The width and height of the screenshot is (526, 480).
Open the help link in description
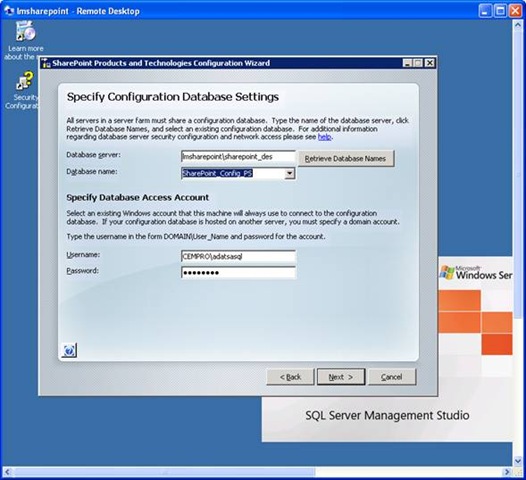click(x=324, y=137)
